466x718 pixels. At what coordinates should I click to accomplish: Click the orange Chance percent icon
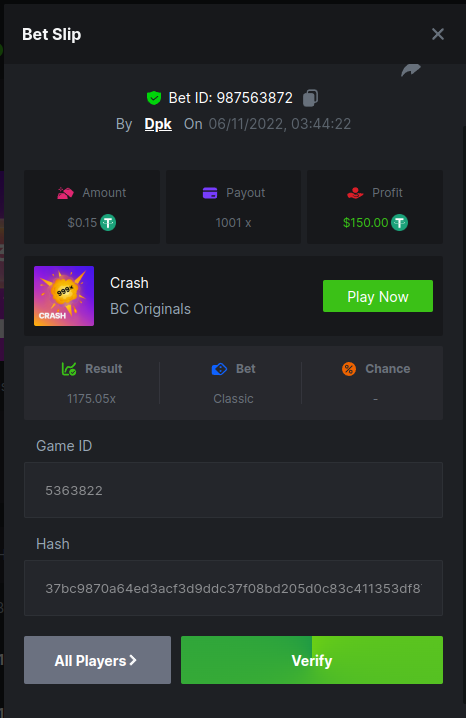(349, 369)
